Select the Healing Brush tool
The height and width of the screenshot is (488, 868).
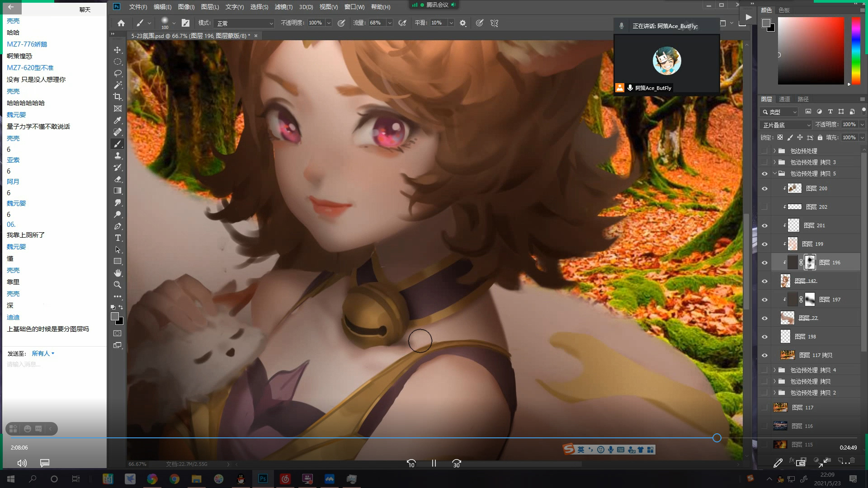tap(118, 132)
